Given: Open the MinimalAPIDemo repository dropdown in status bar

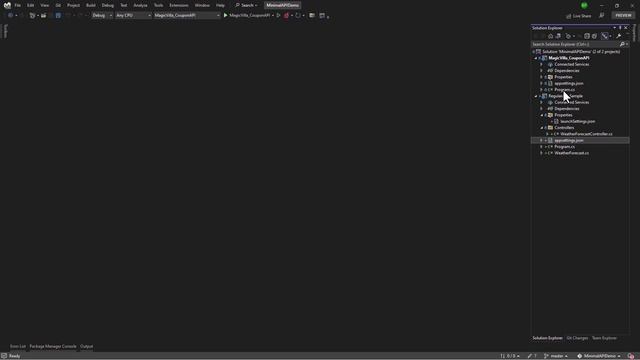Looking at the screenshot, I should pyautogui.click(x=598, y=356).
